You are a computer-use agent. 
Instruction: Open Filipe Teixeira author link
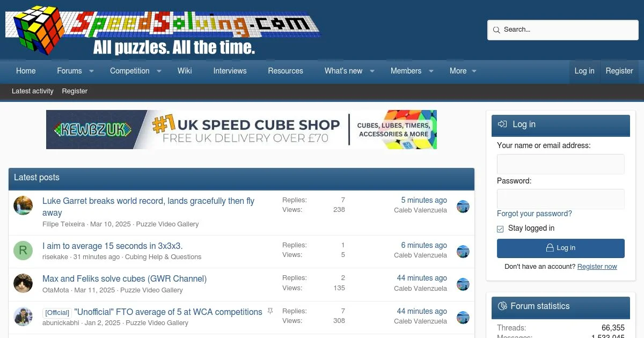(64, 224)
